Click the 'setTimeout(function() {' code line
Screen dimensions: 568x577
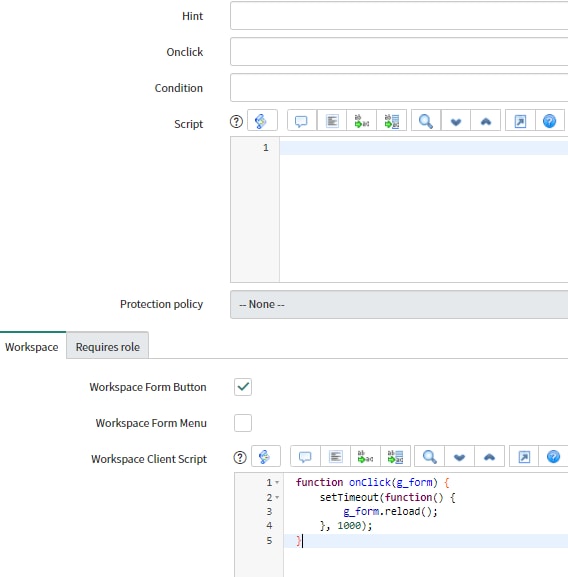click(x=387, y=498)
